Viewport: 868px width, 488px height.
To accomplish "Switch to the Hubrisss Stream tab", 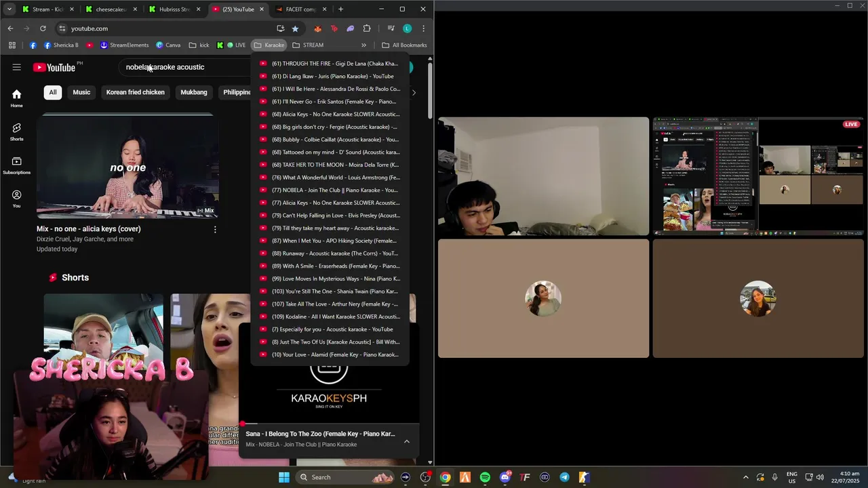I will click(x=174, y=9).
